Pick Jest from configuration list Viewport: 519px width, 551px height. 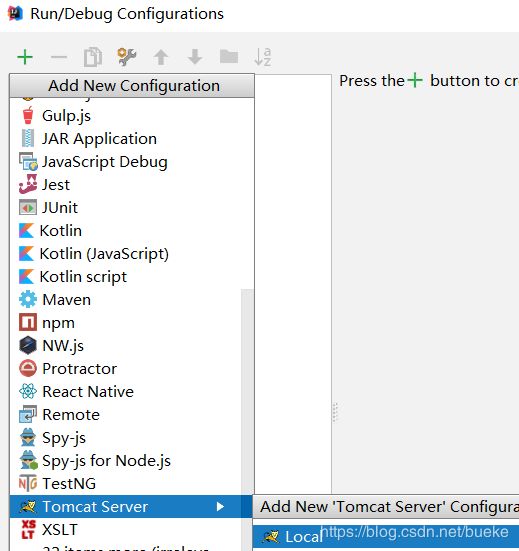tap(131, 184)
